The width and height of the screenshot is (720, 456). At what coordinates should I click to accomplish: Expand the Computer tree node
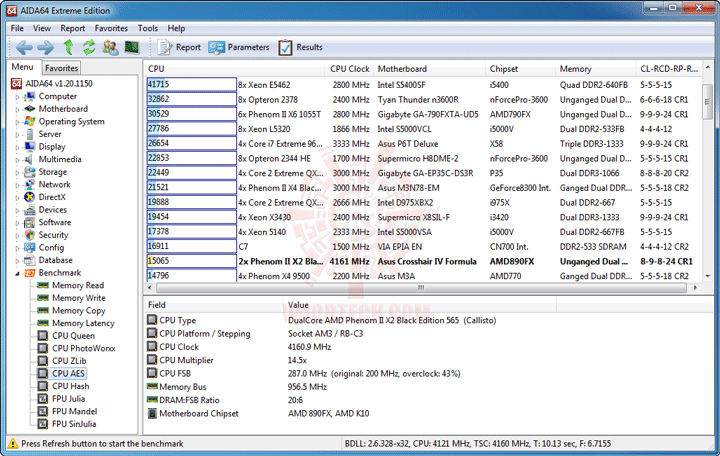tap(17, 97)
